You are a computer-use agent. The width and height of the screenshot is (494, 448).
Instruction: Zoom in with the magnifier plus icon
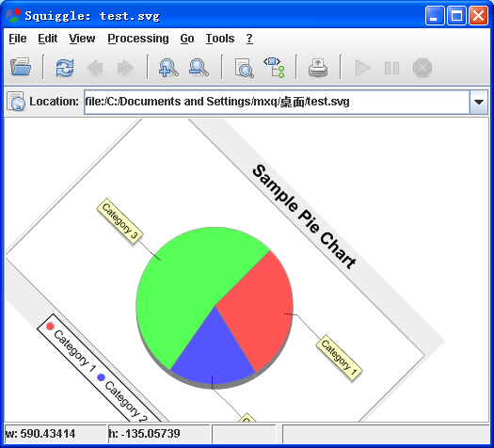tap(168, 68)
